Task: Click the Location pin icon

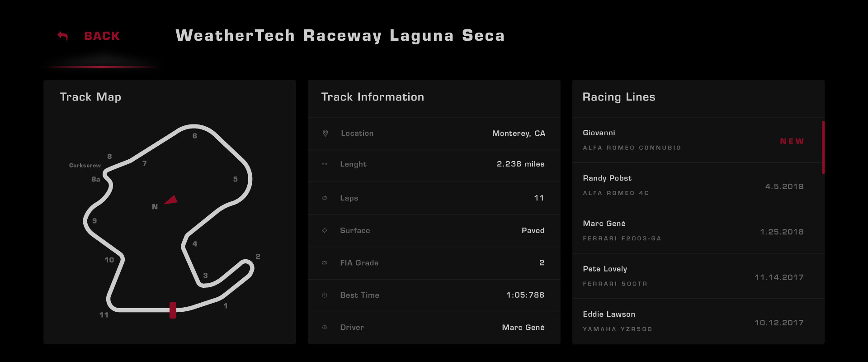Action: click(325, 133)
